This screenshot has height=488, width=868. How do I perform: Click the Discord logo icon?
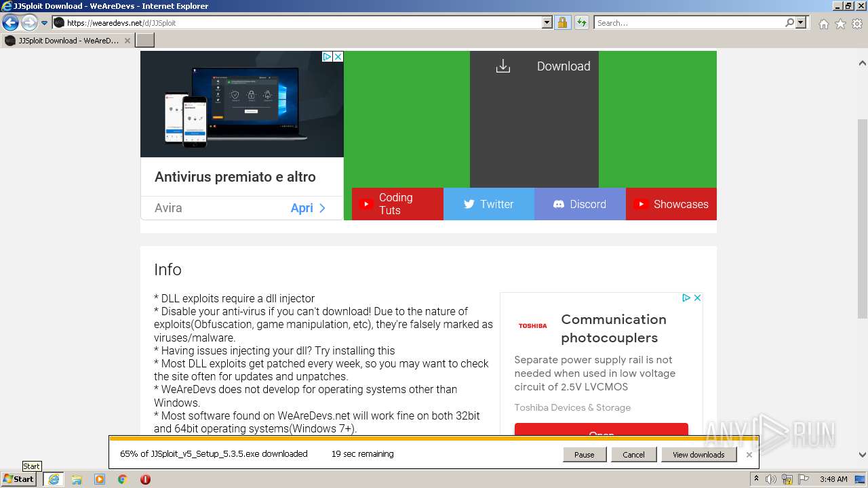(x=559, y=204)
